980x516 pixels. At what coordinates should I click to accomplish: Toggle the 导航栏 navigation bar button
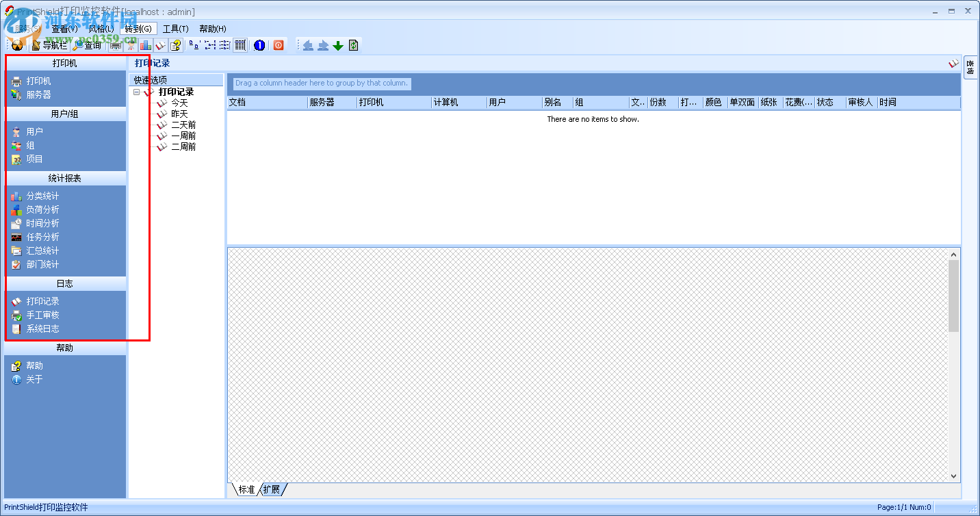(x=49, y=45)
